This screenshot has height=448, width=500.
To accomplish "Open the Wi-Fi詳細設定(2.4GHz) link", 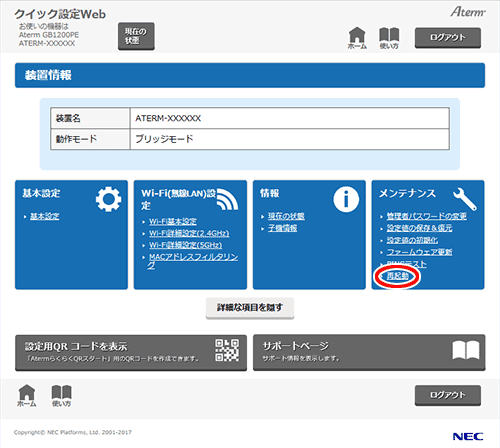I will coord(189,233).
